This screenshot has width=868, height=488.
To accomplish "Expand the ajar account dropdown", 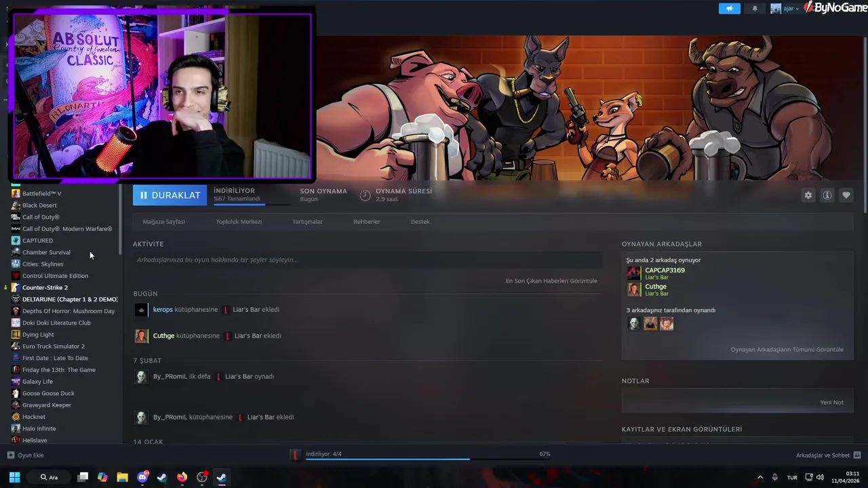I will coord(791,9).
